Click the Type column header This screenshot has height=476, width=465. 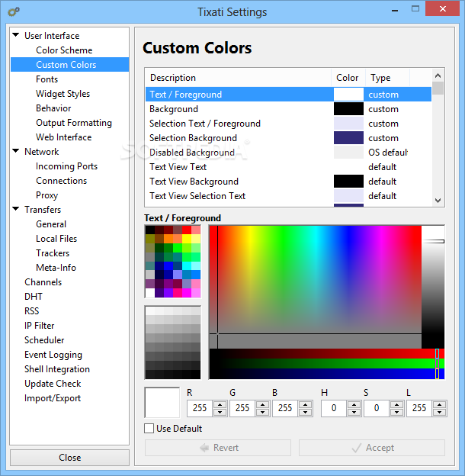387,78
